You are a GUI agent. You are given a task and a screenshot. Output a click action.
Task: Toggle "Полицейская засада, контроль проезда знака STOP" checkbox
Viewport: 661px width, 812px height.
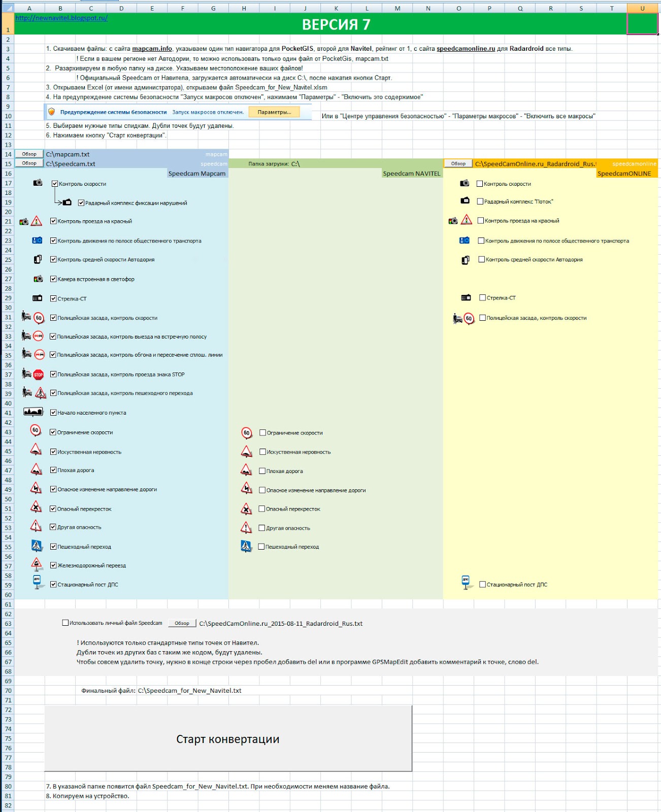(53, 375)
